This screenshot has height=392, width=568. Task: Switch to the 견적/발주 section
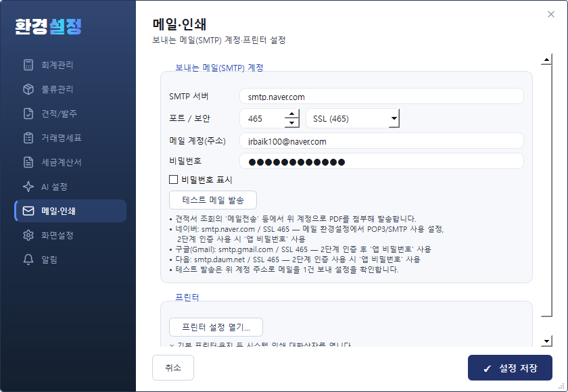(70, 114)
